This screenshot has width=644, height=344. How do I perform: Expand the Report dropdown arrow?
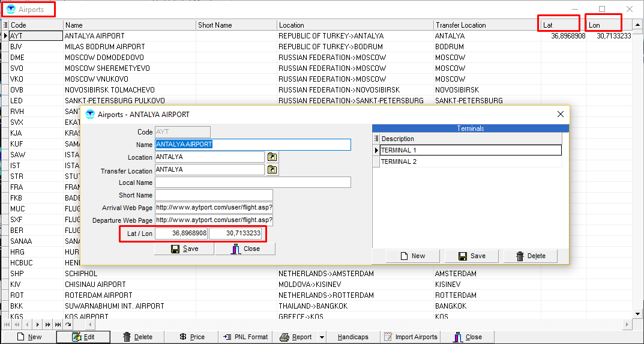click(322, 337)
